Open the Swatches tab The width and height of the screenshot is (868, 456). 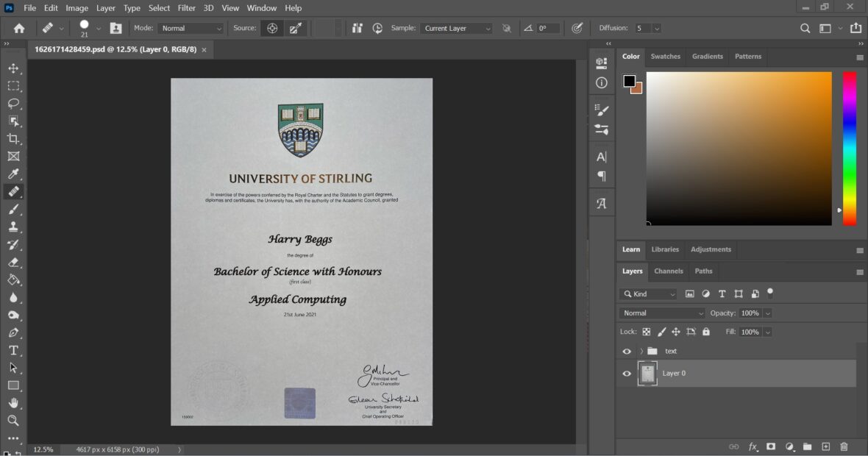(x=665, y=56)
